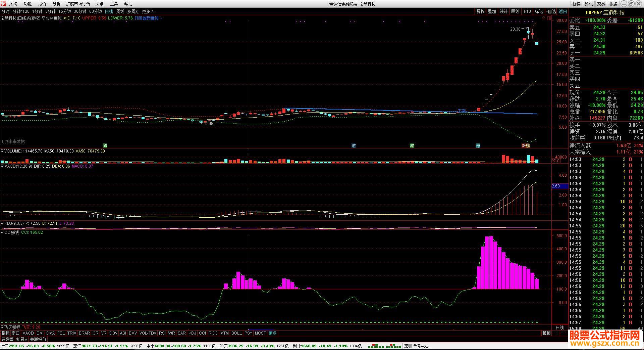The image size is (644, 350).
Task: Select 15分钟 period
Action: tap(65, 11)
